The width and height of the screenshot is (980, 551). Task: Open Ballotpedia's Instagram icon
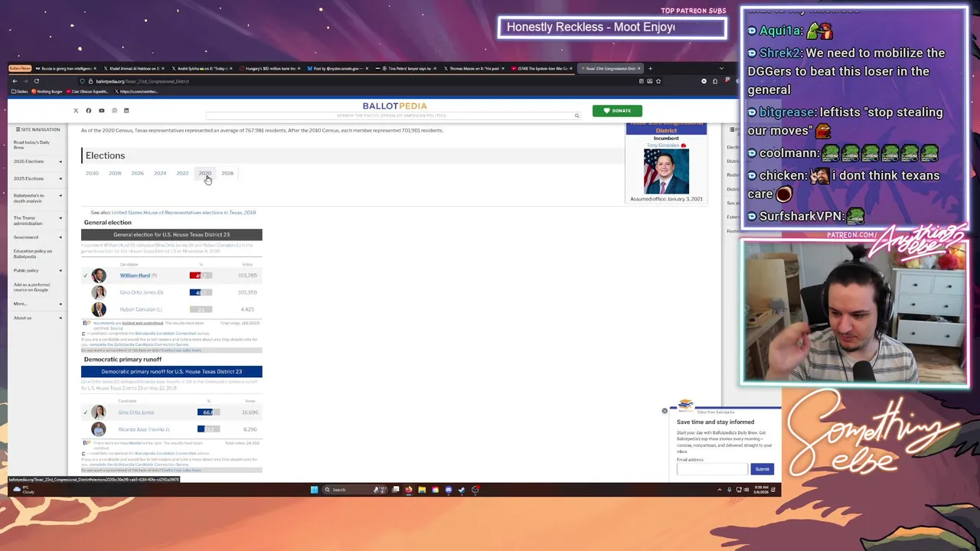point(114,110)
